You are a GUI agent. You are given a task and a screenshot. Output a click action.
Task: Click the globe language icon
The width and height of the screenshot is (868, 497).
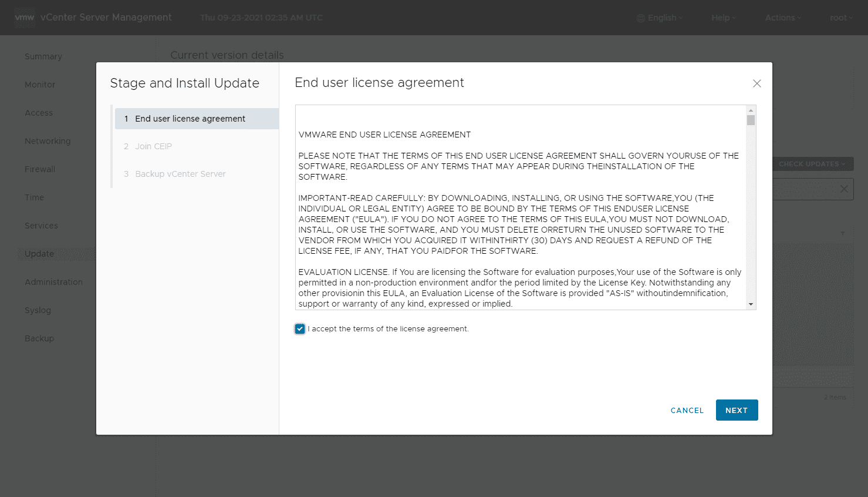click(641, 18)
